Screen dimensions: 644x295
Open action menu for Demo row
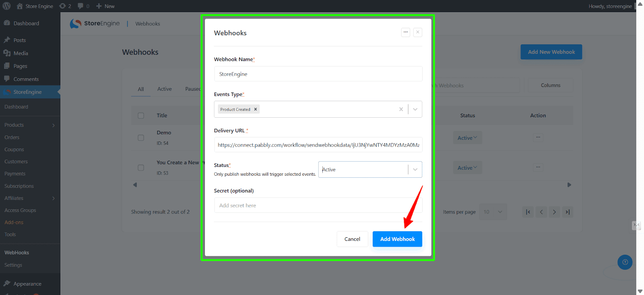point(538,137)
